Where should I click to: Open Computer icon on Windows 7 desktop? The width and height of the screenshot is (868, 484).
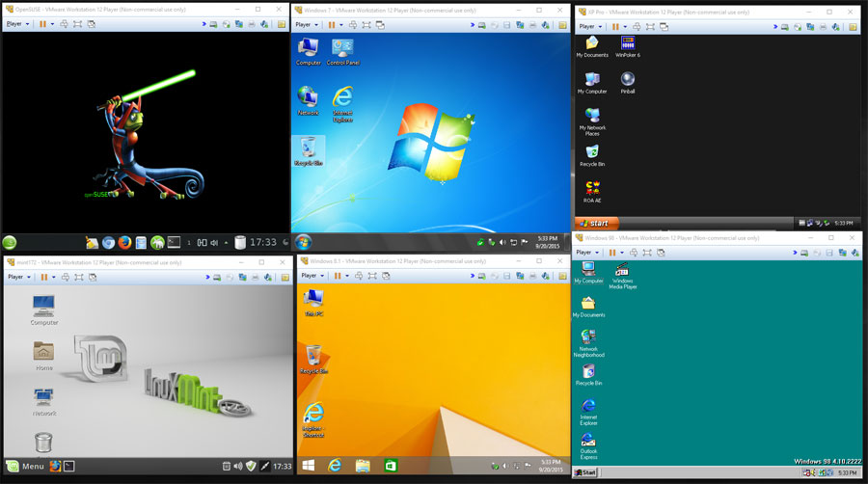point(308,52)
